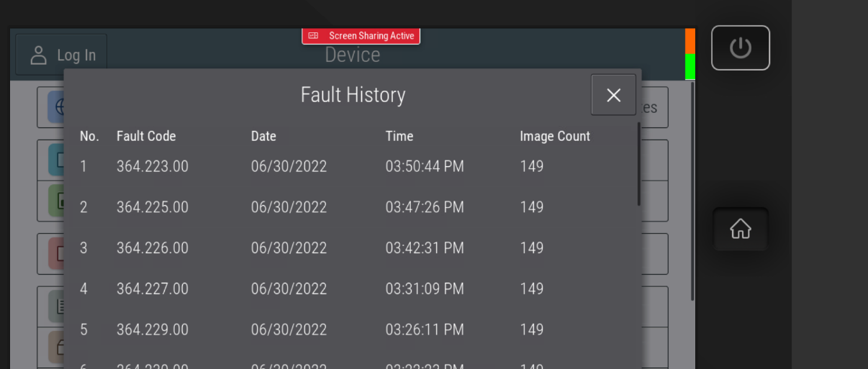Select fault code 364.226.00 entry
This screenshot has width=868, height=369.
click(153, 248)
